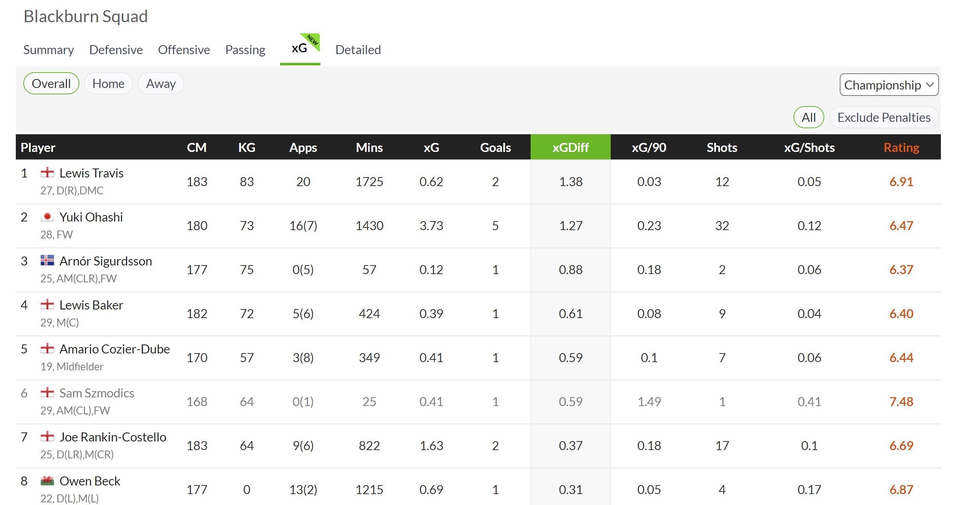Viewport: 980px width, 505px height.
Task: Click the England flag next to Sam Szmodics
Action: tap(47, 393)
